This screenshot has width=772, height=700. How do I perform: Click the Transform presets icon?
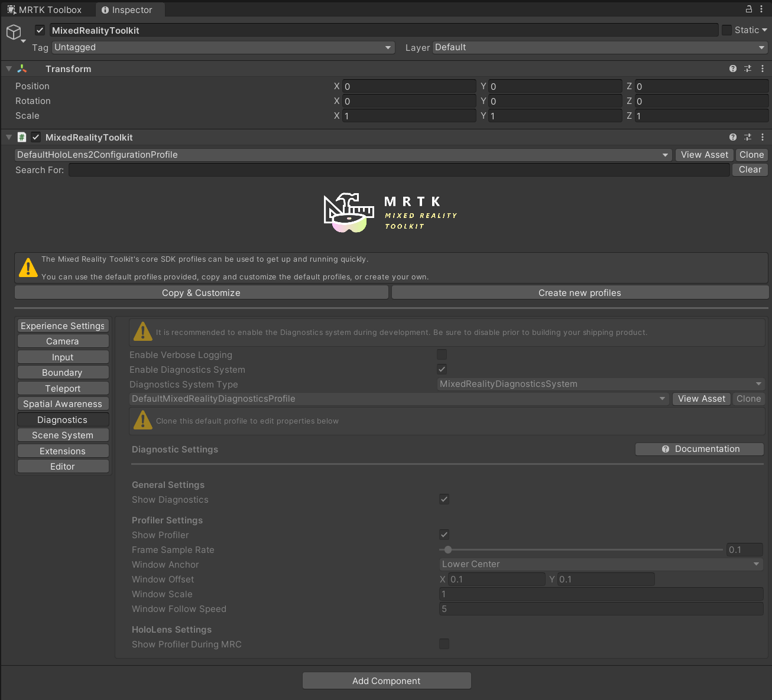click(747, 69)
